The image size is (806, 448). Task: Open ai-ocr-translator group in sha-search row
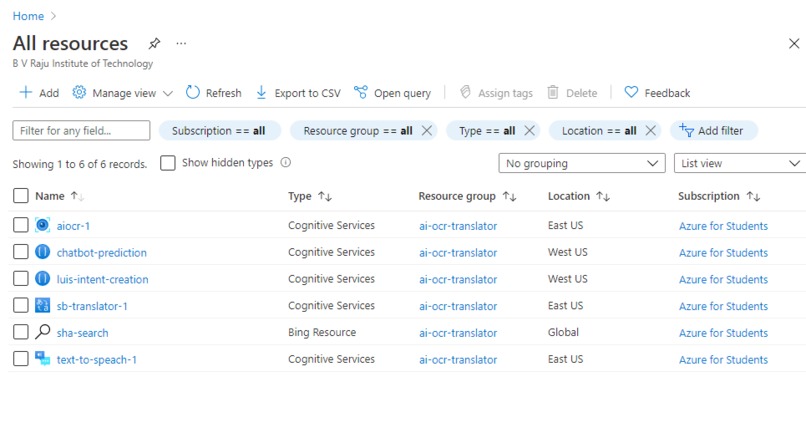[458, 333]
